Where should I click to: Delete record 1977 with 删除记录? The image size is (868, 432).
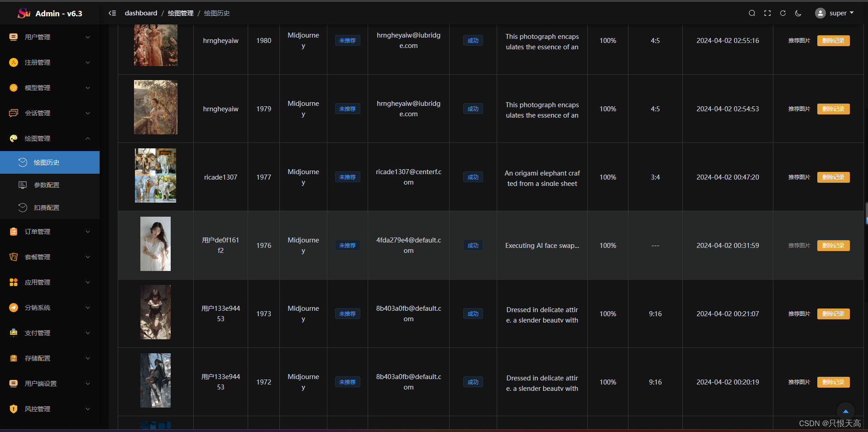pos(833,177)
